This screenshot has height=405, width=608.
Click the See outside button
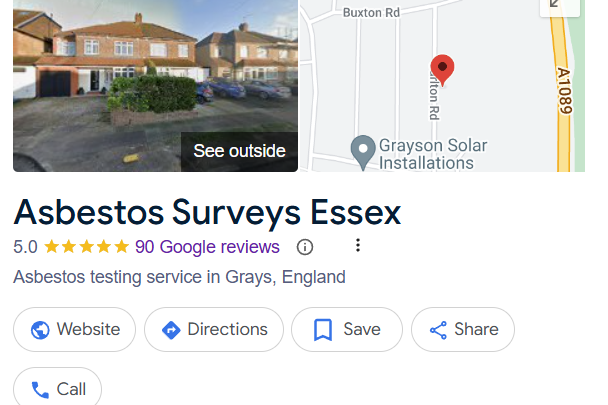click(x=239, y=151)
